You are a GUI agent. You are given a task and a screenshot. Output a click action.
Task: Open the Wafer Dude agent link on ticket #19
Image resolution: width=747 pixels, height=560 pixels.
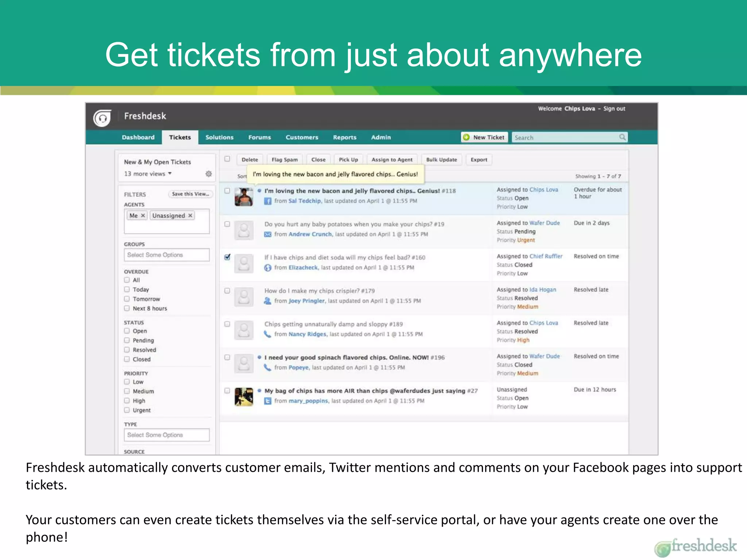click(545, 223)
